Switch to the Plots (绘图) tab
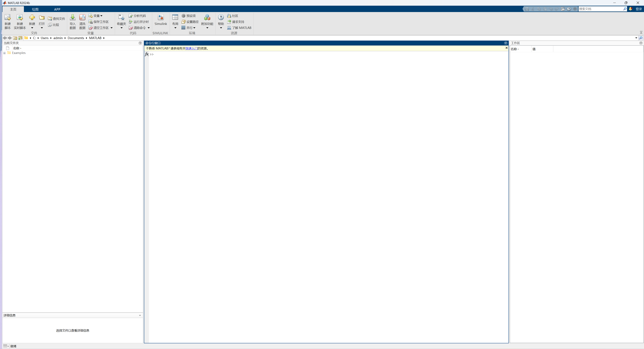Viewport: 644px width, 349px height. point(35,9)
